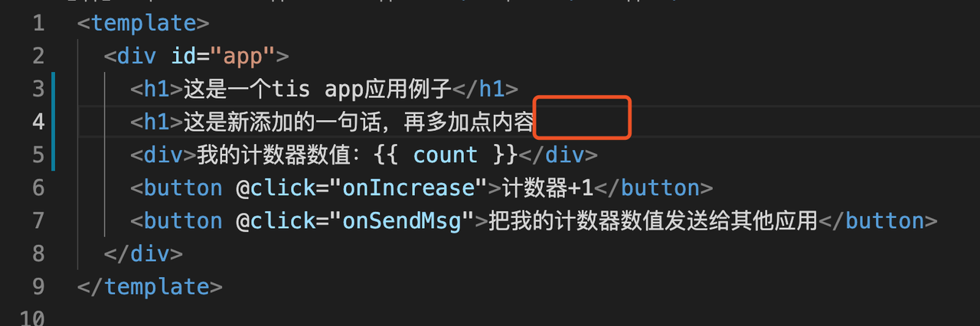Click the 计数器+1 button label text
980x326 pixels.
pos(547,187)
